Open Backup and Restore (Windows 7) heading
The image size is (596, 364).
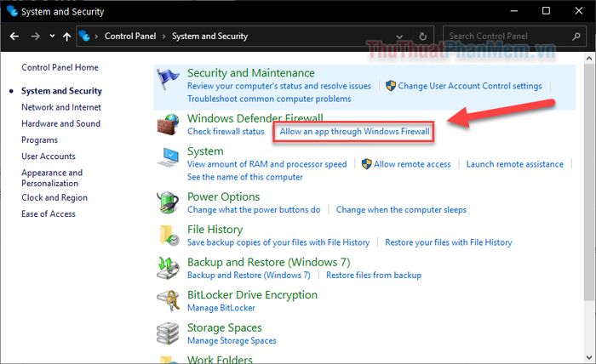point(268,262)
